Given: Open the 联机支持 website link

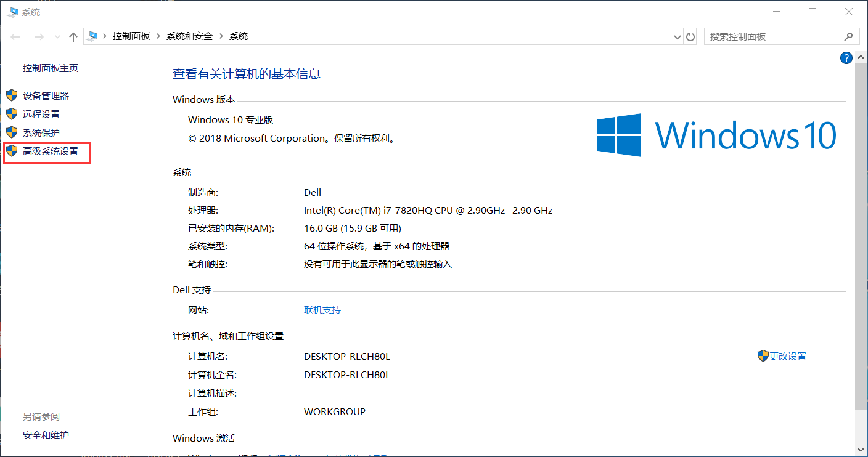Looking at the screenshot, I should (322, 310).
